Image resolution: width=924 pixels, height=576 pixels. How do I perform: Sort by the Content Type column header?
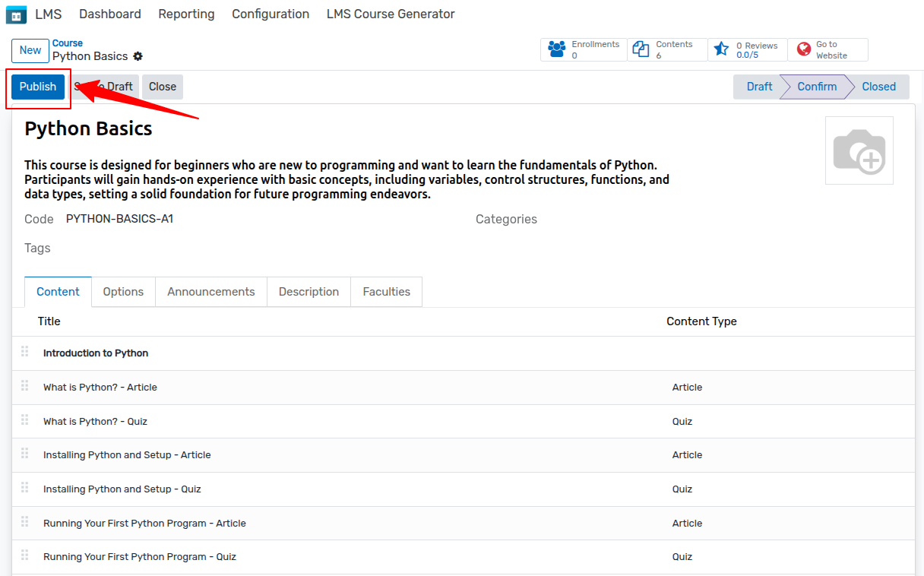(701, 321)
